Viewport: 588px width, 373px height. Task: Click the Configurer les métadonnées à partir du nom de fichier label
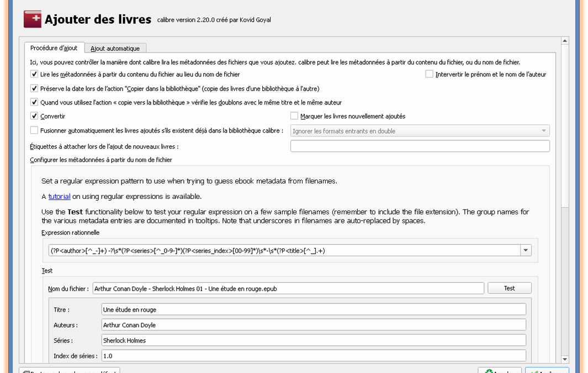tap(101, 160)
